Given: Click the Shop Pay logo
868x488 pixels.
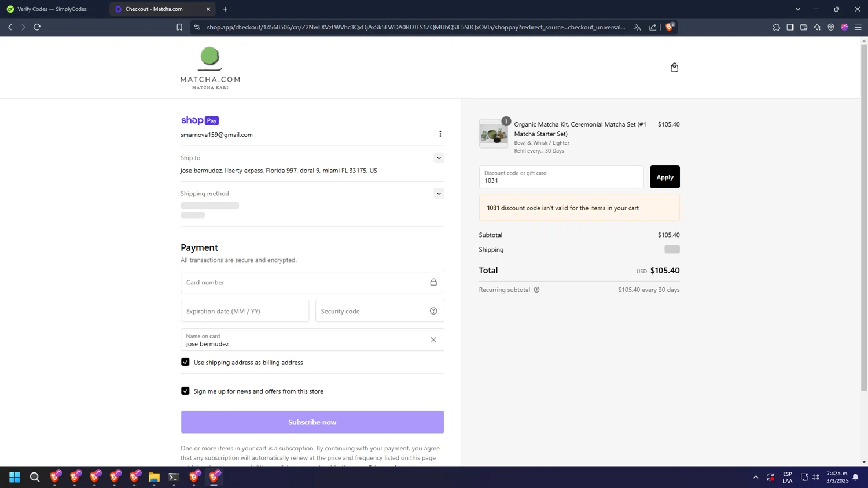Looking at the screenshot, I should click(200, 120).
